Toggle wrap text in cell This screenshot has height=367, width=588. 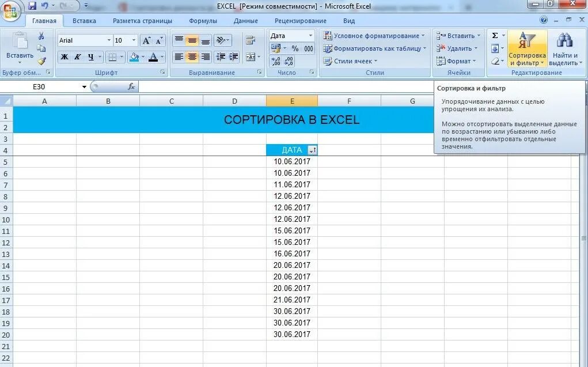coord(251,40)
